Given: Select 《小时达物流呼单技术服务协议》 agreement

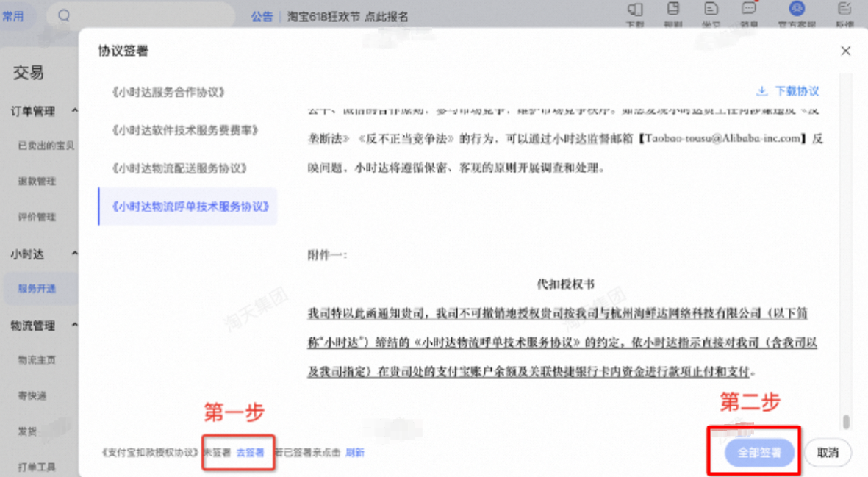Looking at the screenshot, I should point(188,207).
